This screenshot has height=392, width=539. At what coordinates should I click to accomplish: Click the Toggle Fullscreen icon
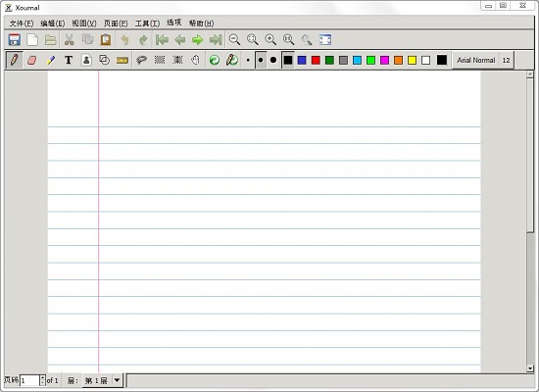324,40
